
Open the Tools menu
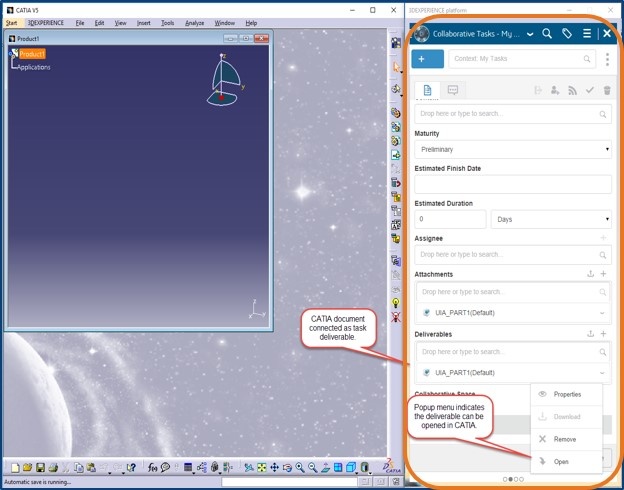pos(168,23)
